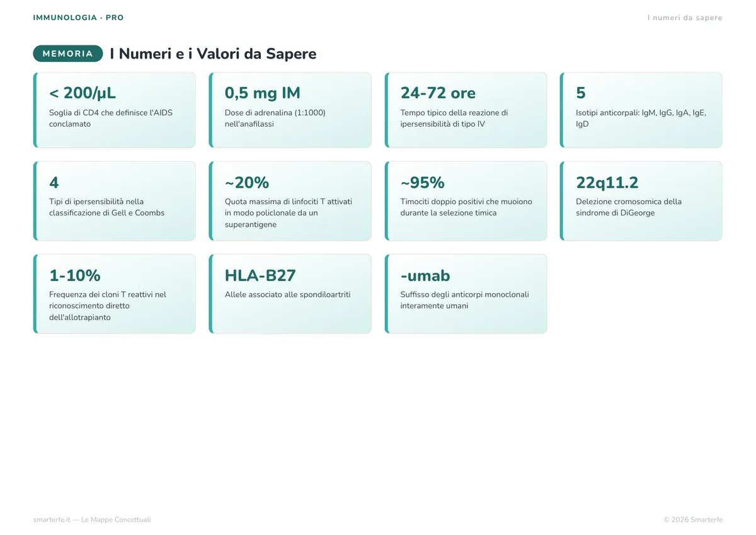Screen dimensions: 756x535
Task: Click the "22q11.2" value
Action: (x=607, y=183)
